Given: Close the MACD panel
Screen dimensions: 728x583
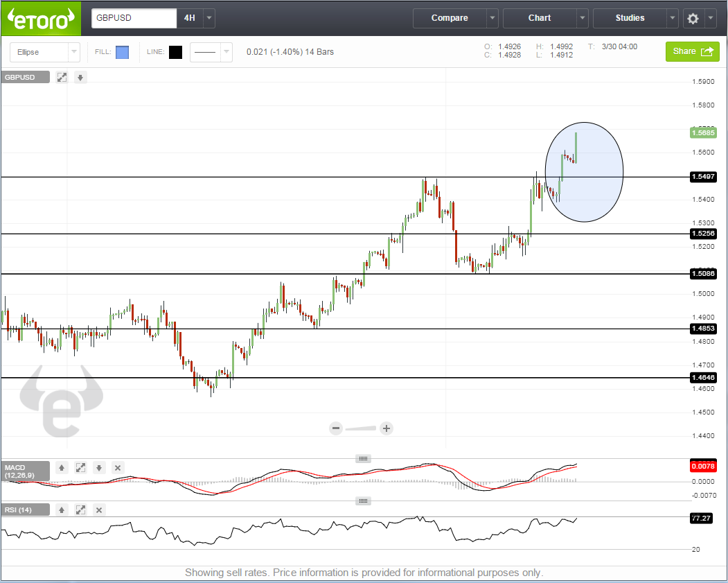Looking at the screenshot, I should pyautogui.click(x=118, y=468).
